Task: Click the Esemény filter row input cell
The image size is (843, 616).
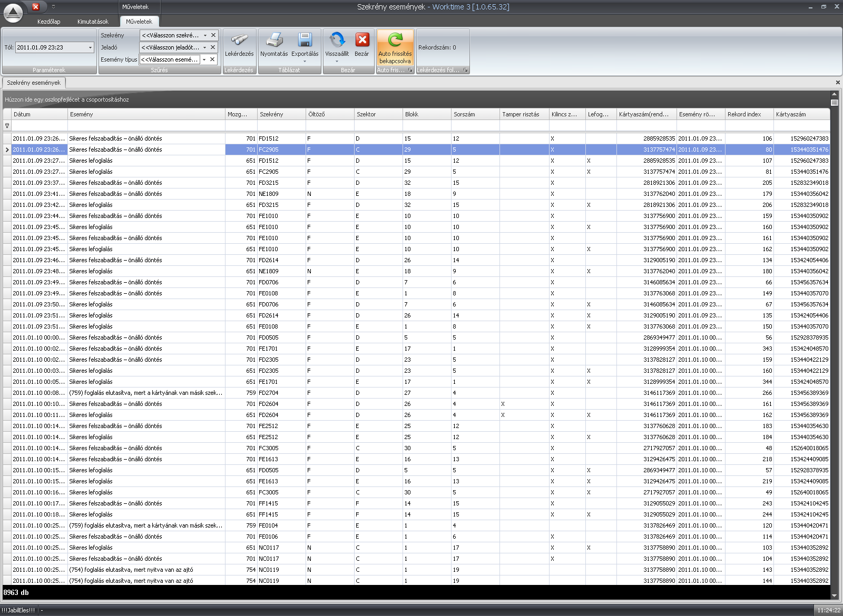Action: (146, 125)
